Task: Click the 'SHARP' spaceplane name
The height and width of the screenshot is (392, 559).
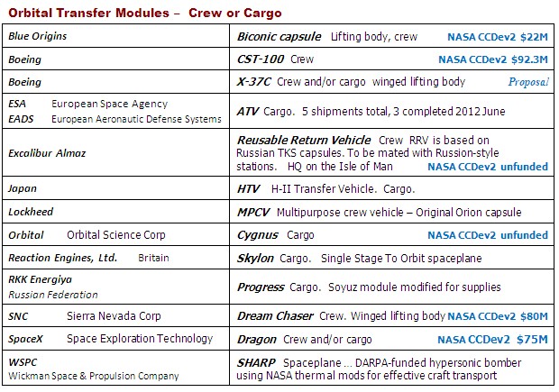Action: (x=256, y=360)
